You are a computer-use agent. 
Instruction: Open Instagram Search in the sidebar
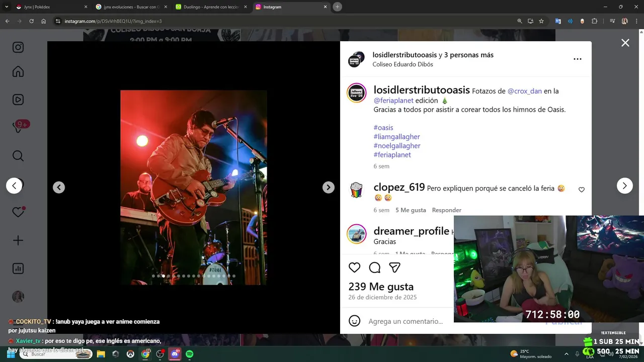18,156
